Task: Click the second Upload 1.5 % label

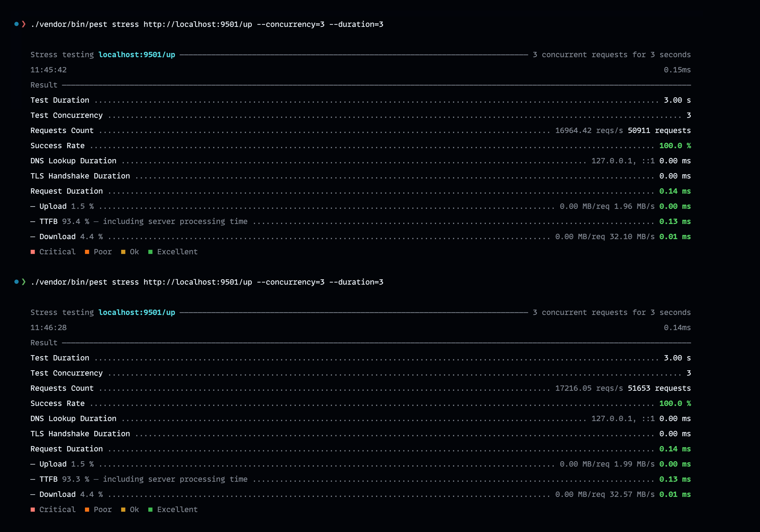Action: point(67,464)
